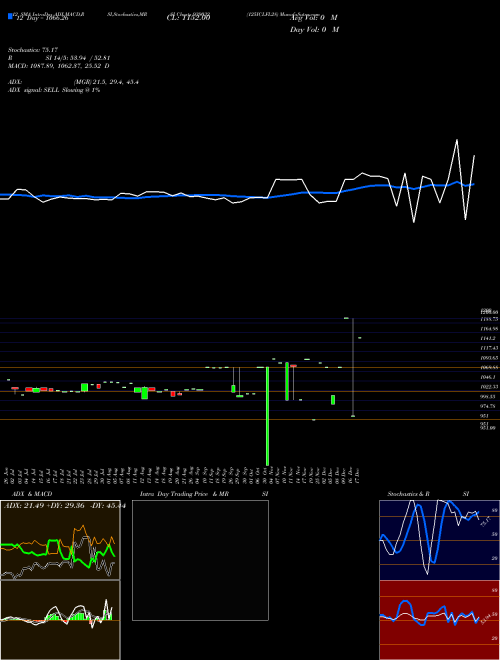500x660 pixels.
Task: Click the 1141.2 price axis label
Action: pyautogui.click(x=488, y=338)
